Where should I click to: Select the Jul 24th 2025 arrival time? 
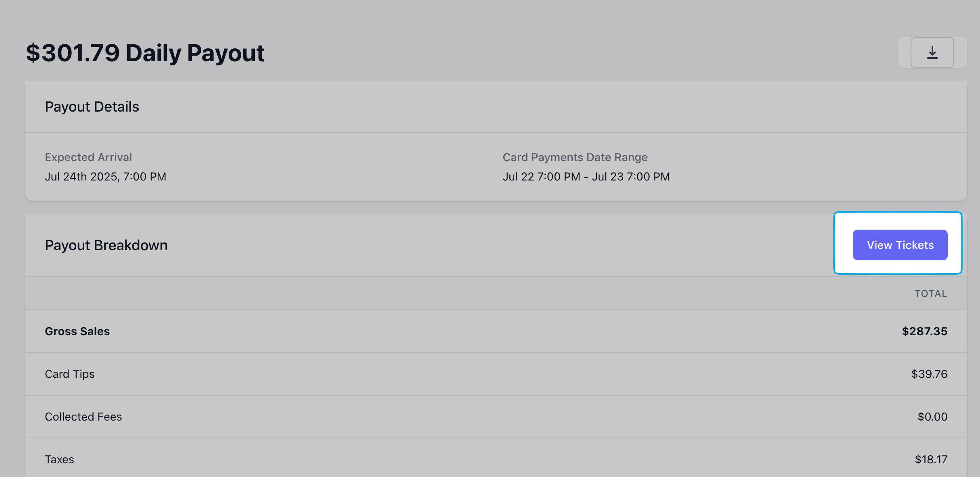click(106, 176)
